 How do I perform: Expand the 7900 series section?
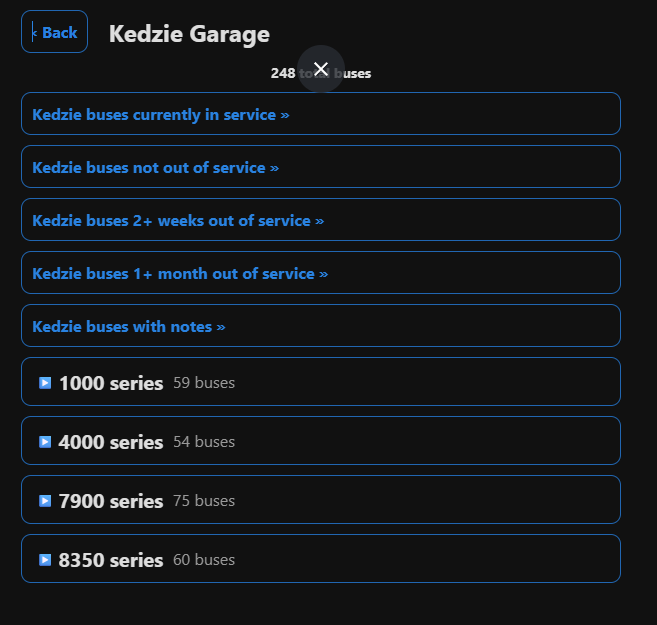click(321, 500)
